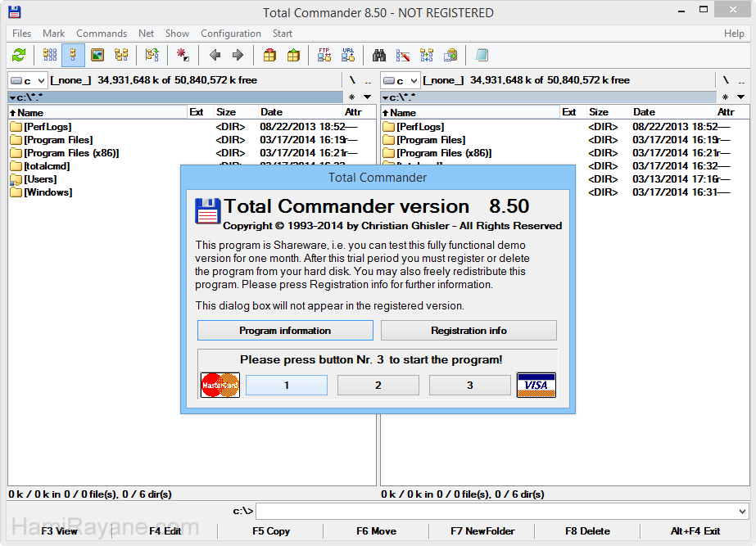Open the Help menu
This screenshot has height=546, width=756.
(x=734, y=34)
